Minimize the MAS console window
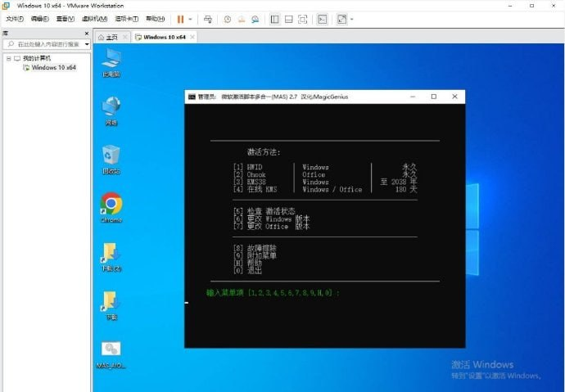Screen dimensions: 565x392 click(x=413, y=97)
